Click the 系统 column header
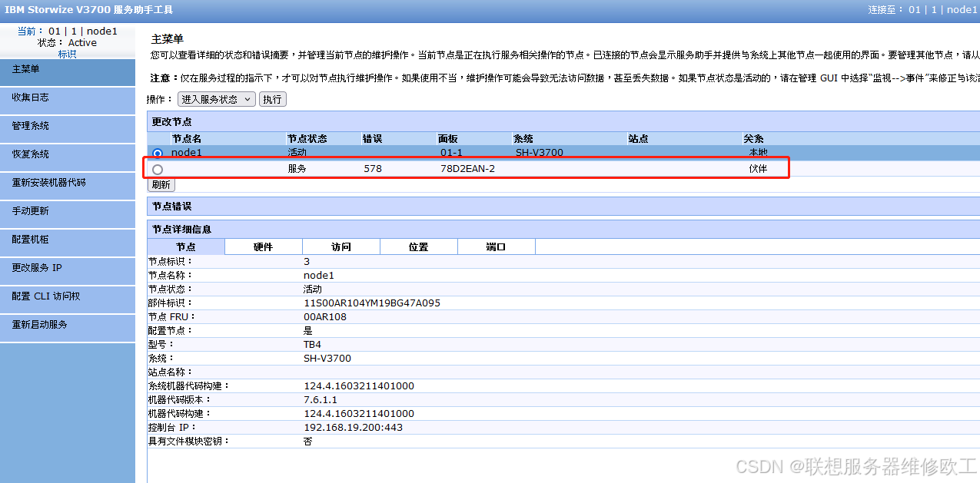 (523, 139)
